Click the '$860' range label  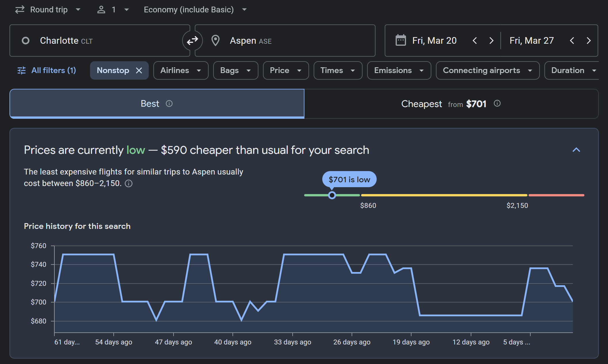pos(368,206)
